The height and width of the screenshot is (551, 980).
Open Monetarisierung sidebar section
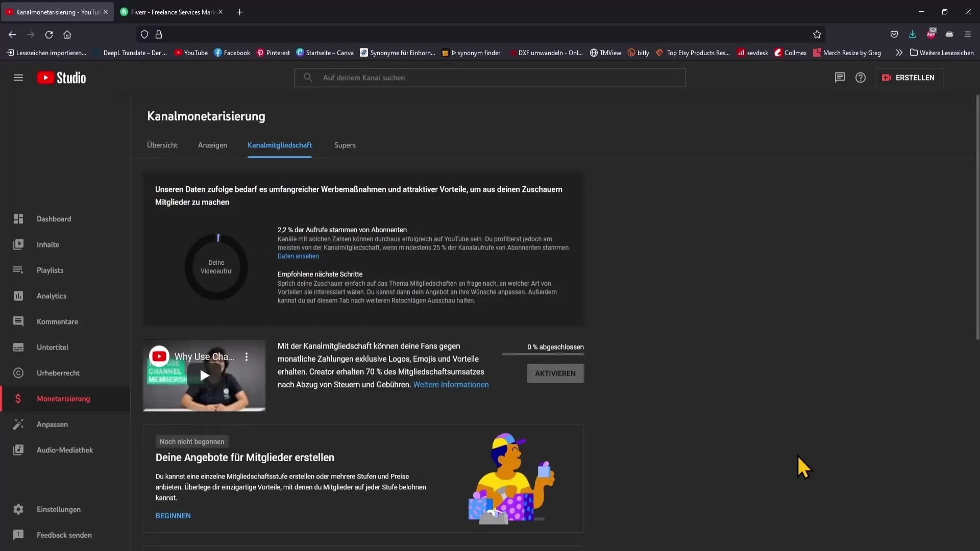(63, 398)
